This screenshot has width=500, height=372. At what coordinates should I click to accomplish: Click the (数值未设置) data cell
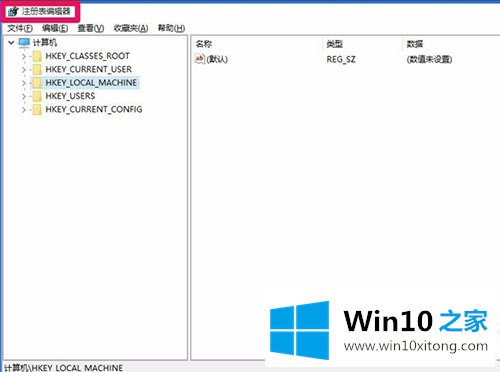coord(429,60)
